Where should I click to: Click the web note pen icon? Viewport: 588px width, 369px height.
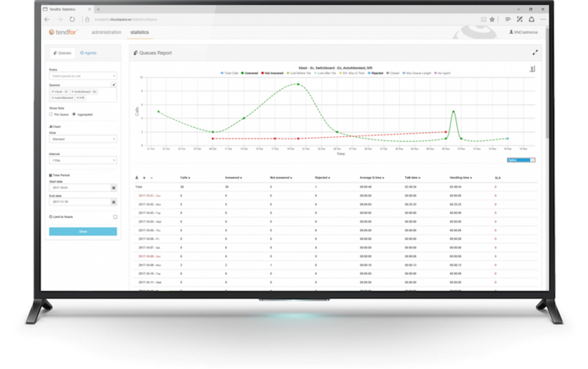520,19
